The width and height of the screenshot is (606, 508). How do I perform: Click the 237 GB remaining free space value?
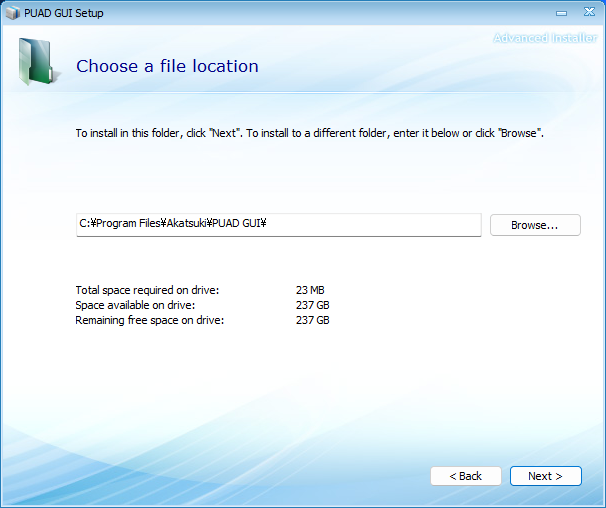[312, 320]
